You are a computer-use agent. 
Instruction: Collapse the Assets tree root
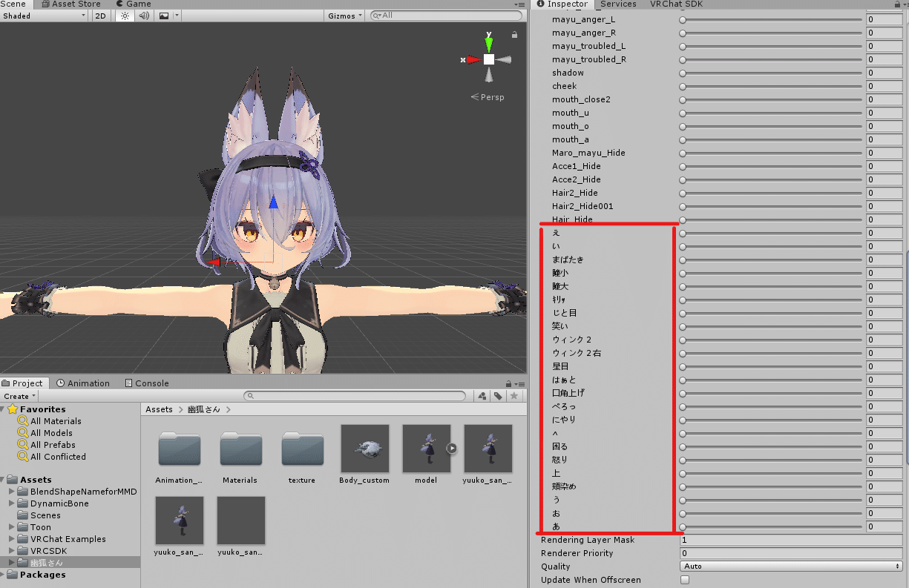coord(4,480)
